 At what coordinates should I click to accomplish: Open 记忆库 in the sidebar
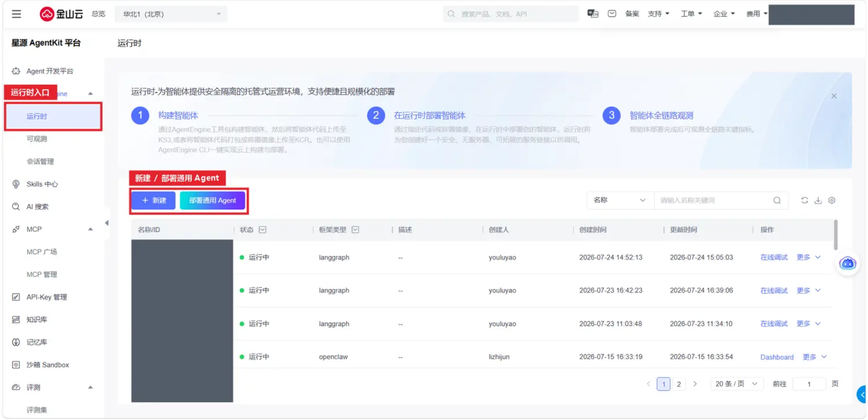click(x=37, y=342)
